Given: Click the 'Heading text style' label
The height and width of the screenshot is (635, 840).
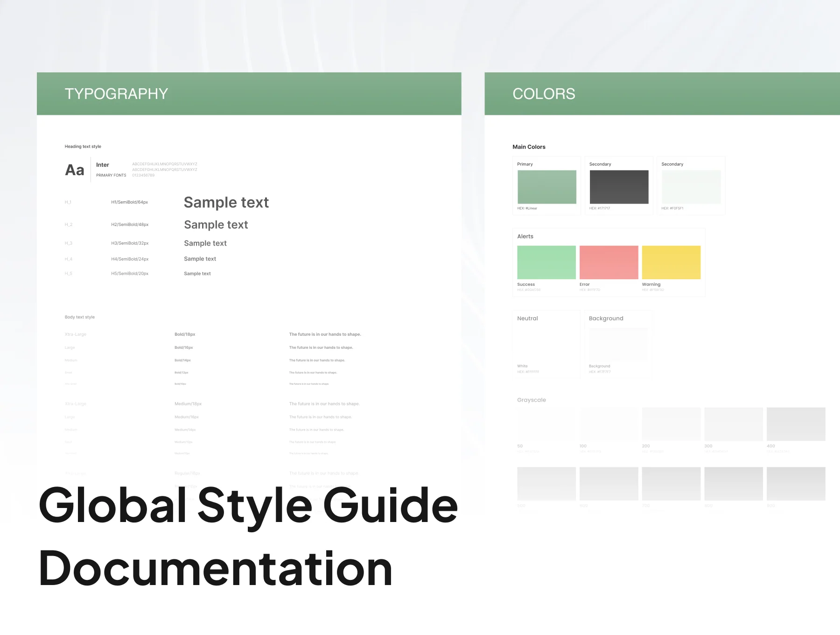Looking at the screenshot, I should 83,147.
